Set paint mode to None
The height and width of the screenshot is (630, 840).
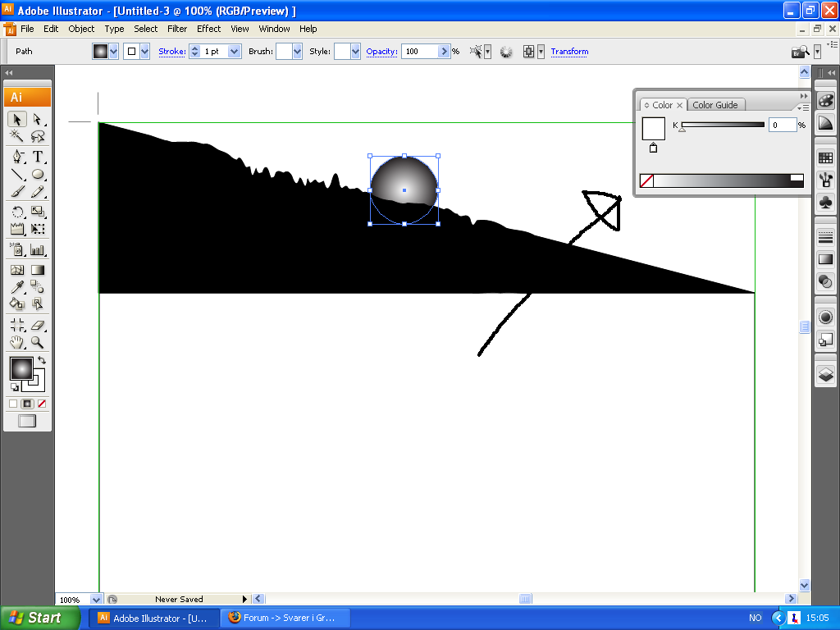(x=42, y=404)
